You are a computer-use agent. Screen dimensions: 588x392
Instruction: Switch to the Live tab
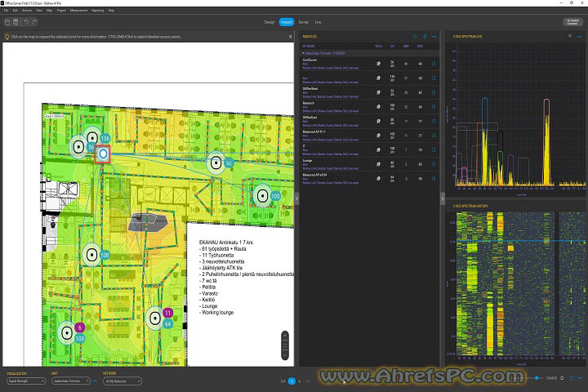(318, 22)
